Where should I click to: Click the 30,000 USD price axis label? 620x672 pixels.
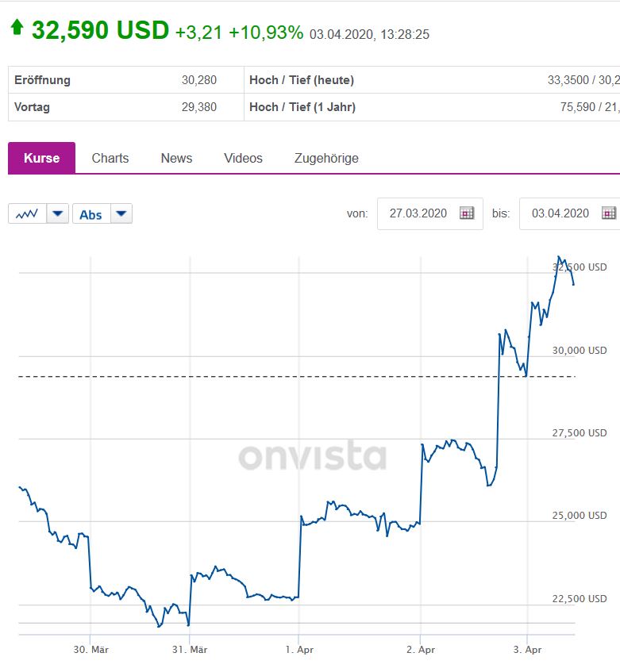(x=580, y=350)
